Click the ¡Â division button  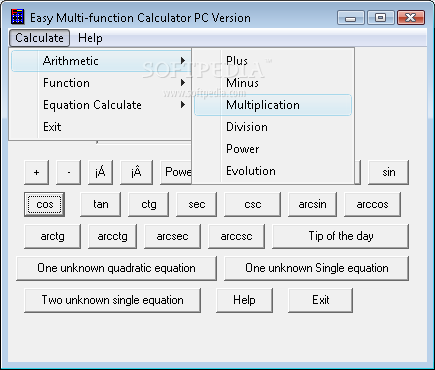[x=137, y=172]
